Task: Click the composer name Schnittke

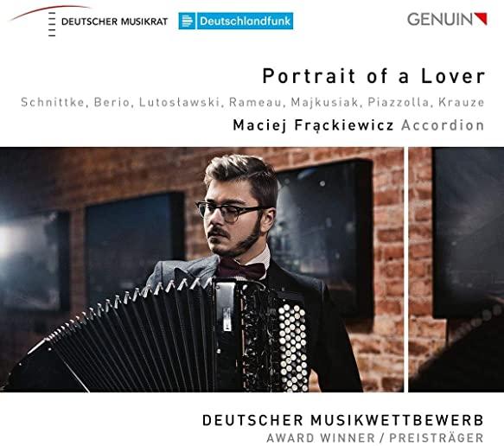Action: point(53,102)
